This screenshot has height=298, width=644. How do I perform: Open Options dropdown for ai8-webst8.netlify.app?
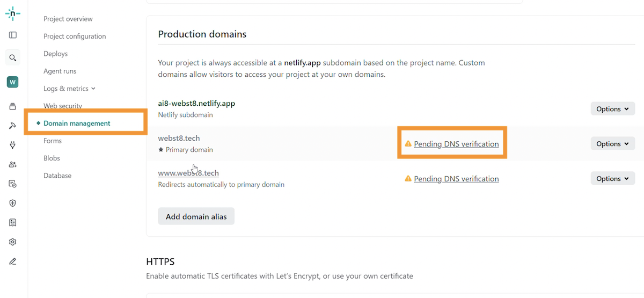612,109
